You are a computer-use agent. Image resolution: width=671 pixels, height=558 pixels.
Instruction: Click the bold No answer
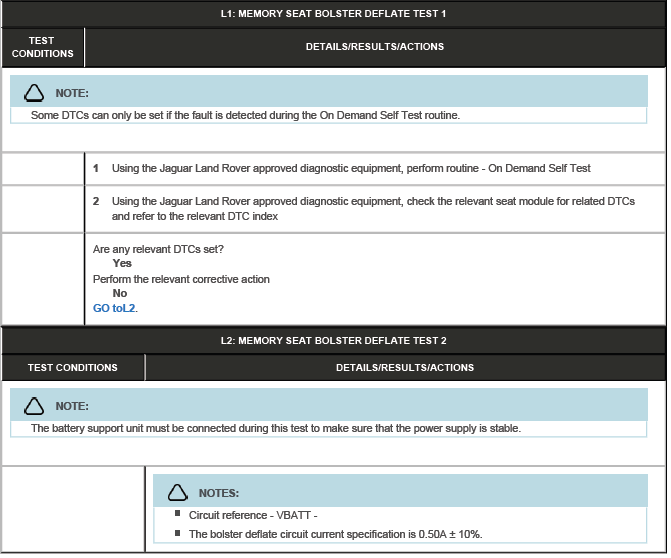pos(120,294)
